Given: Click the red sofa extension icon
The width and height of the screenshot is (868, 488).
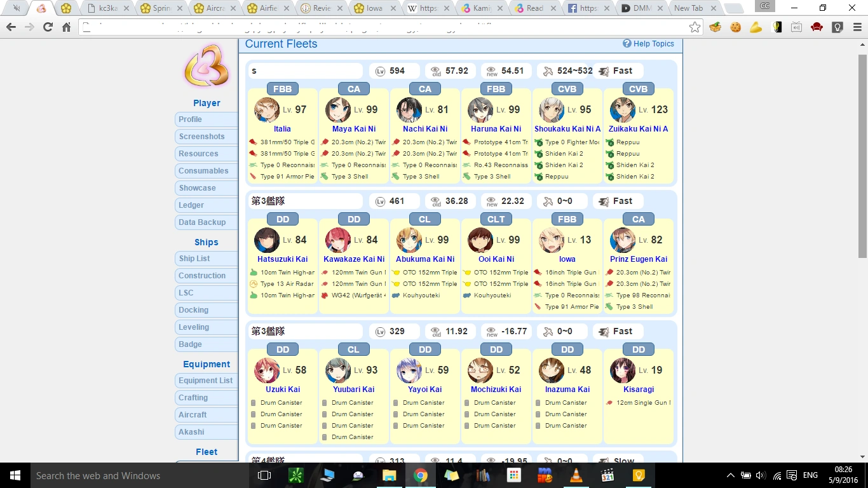Looking at the screenshot, I should pyautogui.click(x=817, y=27).
